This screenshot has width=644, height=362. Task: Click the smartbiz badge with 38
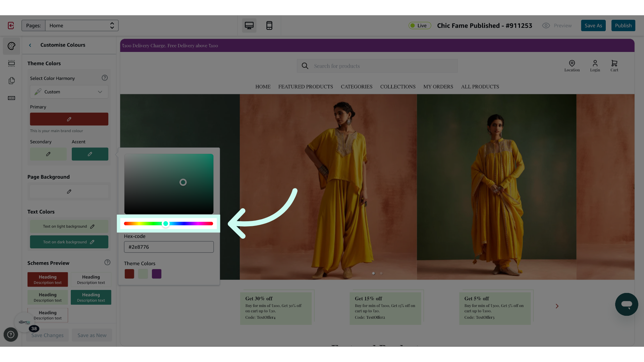pos(25,322)
